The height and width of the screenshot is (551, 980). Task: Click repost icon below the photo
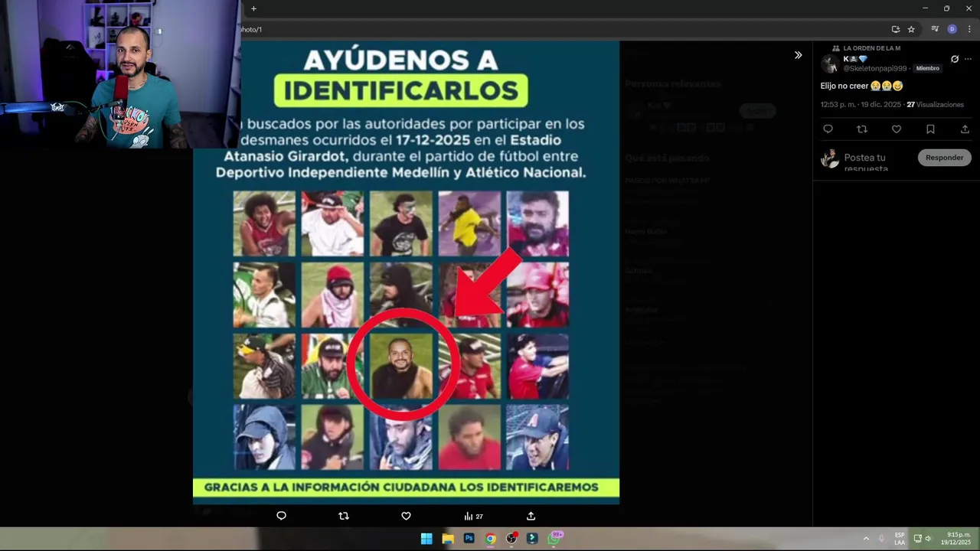pyautogui.click(x=343, y=516)
